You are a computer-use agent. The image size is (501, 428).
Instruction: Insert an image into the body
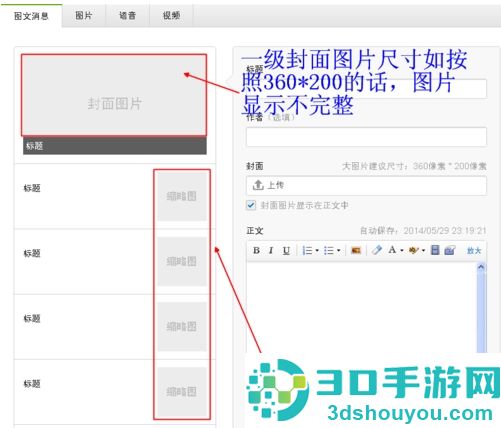[356, 250]
